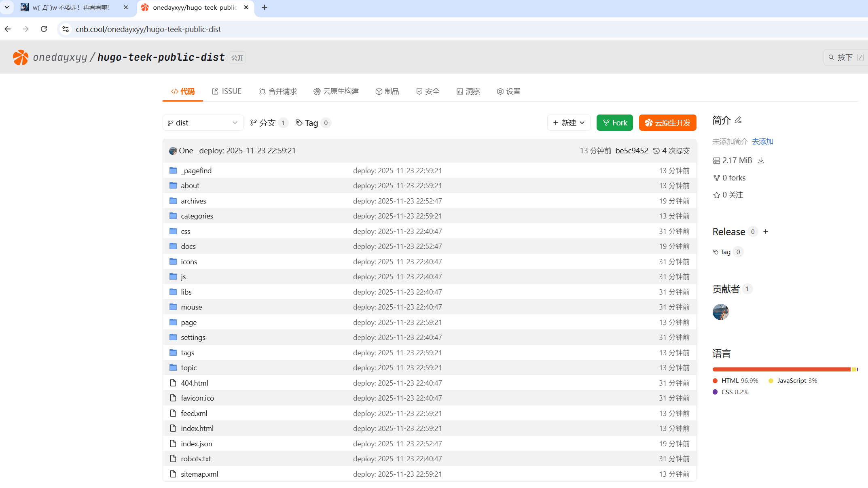Click the star icon for 0 关注

[x=717, y=195]
